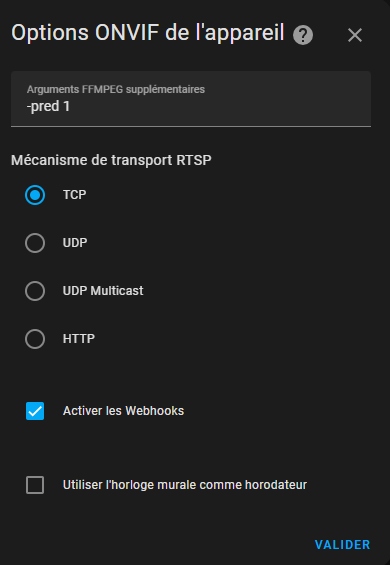Image resolution: width=390 pixels, height=565 pixels.
Task: Focus the Arguments FFMPEG supplémentaires field
Action: tap(191, 99)
